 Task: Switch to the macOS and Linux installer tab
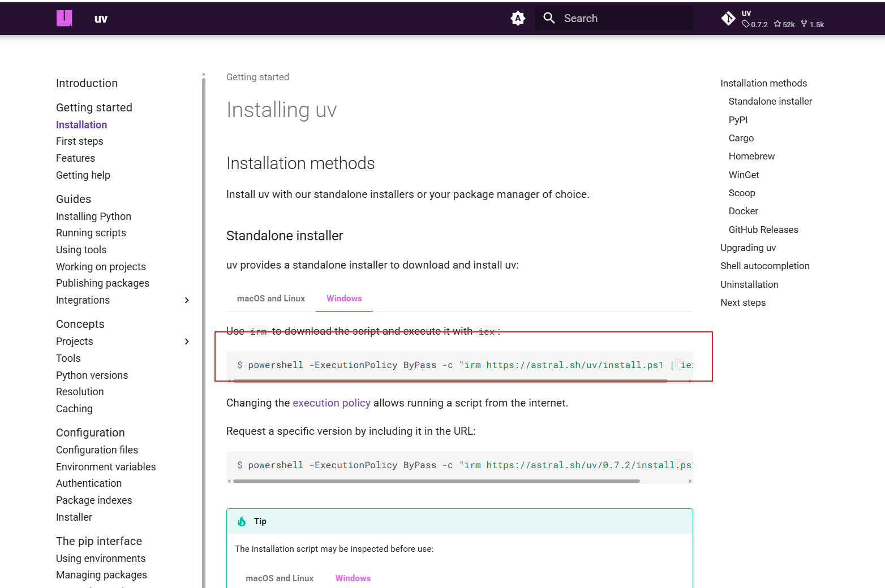(x=270, y=299)
